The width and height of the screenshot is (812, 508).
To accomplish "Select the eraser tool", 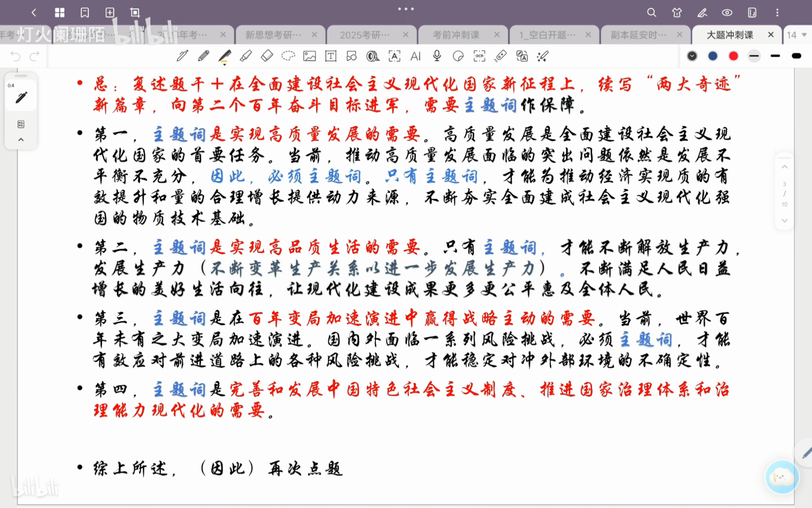I will click(267, 56).
